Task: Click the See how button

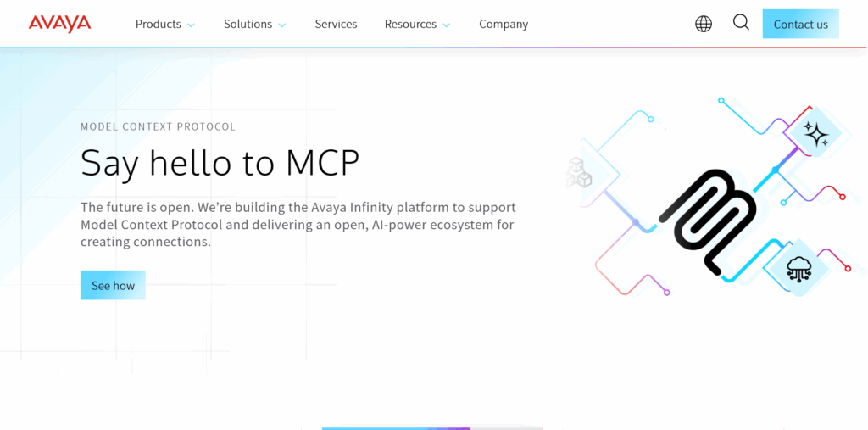Action: coord(113,285)
